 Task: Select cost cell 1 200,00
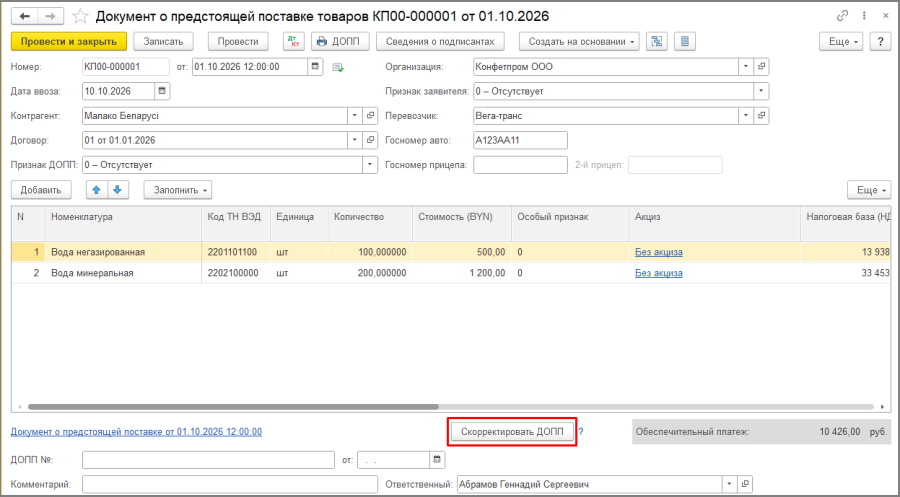[462, 273]
